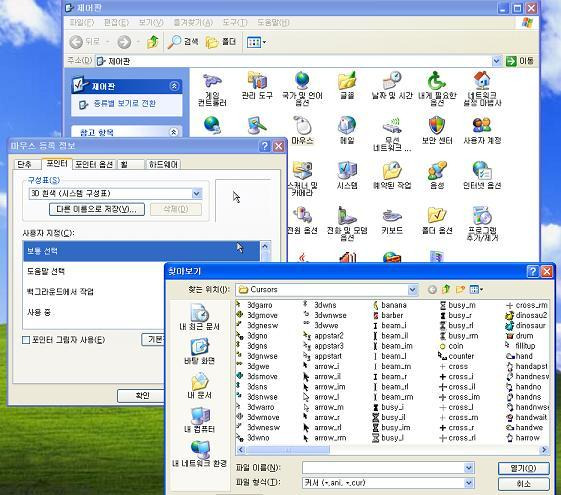Click Switch to Category View link
The image size is (561, 495).
pos(124,104)
